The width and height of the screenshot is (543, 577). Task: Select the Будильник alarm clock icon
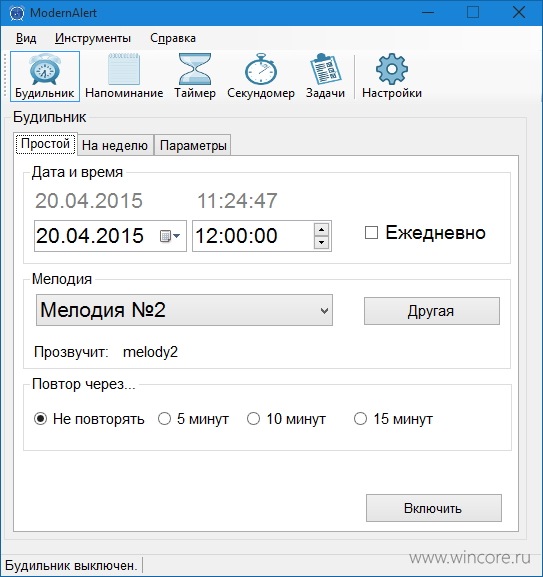pos(45,69)
